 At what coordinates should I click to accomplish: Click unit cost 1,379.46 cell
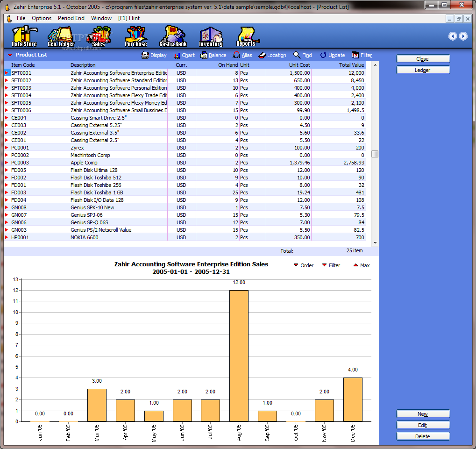pos(289,163)
